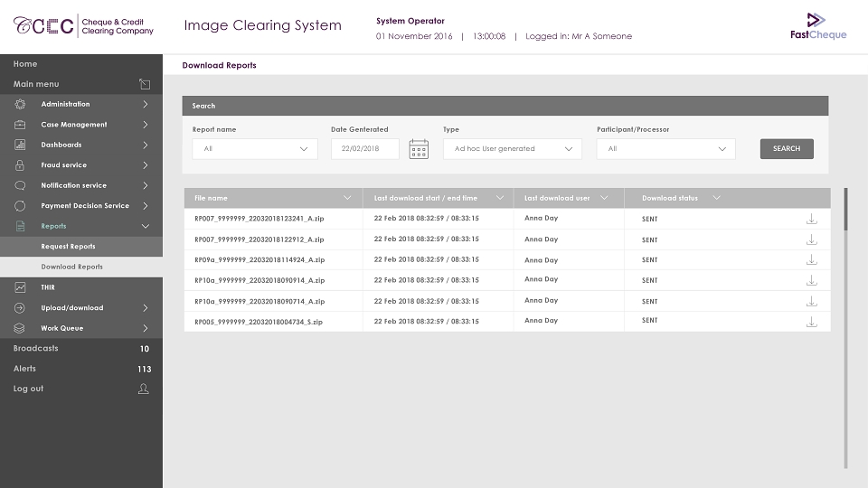Click download time in RP10a_9999999_22032018090714_A.zip row
This screenshot has height=488, width=868.
tap(426, 301)
